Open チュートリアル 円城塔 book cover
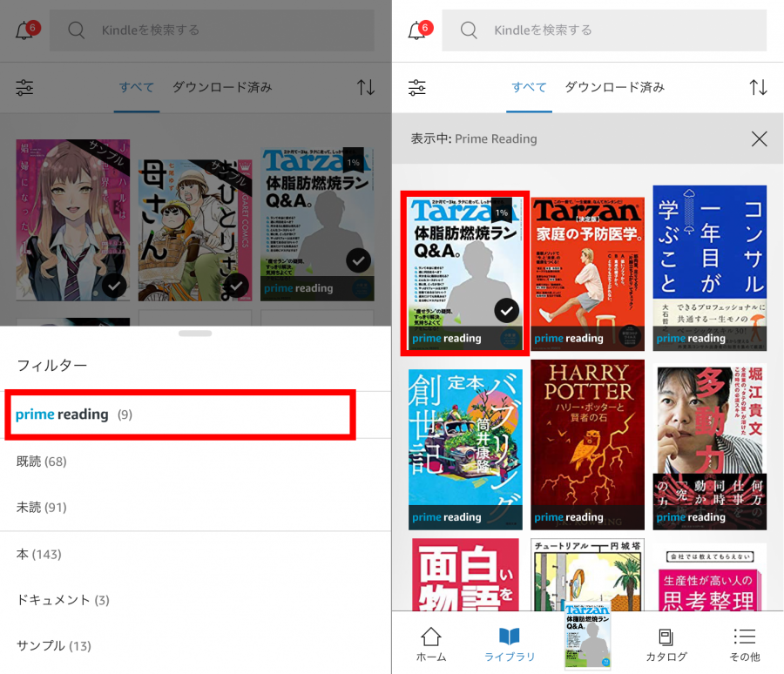 [x=587, y=575]
